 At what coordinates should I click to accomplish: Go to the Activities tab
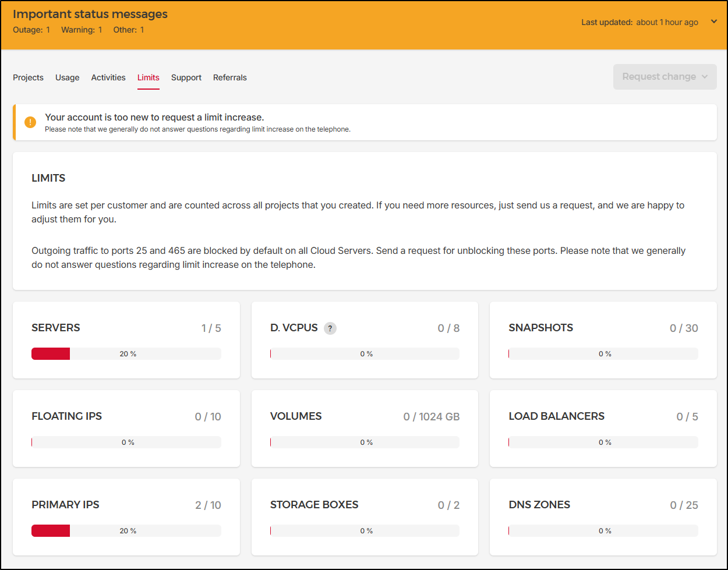pyautogui.click(x=108, y=77)
